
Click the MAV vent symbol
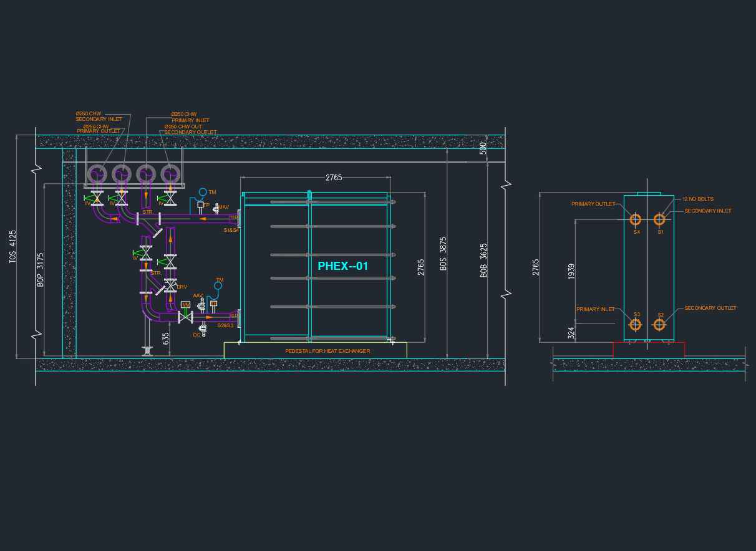coord(216,209)
